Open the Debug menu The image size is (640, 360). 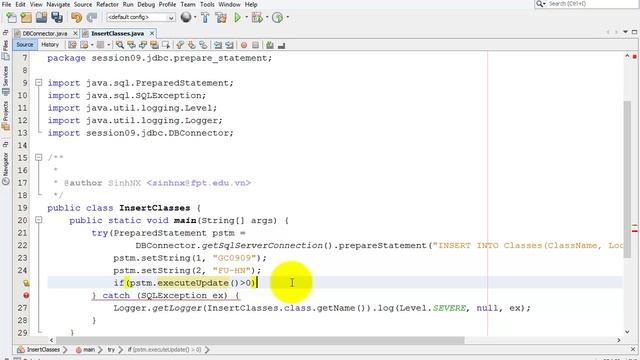[x=146, y=4]
